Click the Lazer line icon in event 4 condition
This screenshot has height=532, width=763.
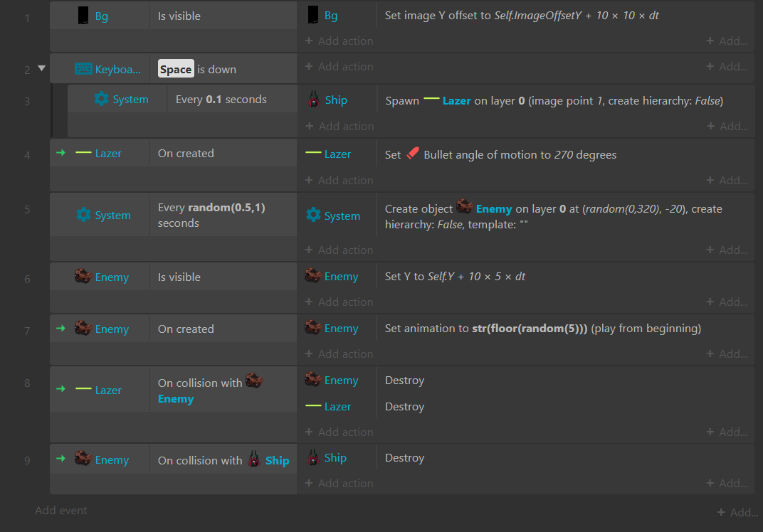tap(84, 153)
